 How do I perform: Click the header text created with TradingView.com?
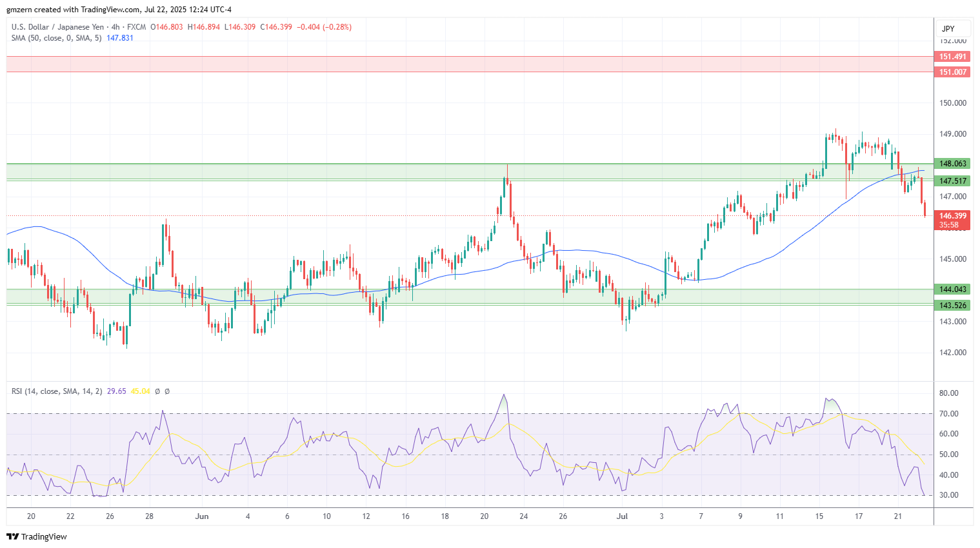[87, 10]
